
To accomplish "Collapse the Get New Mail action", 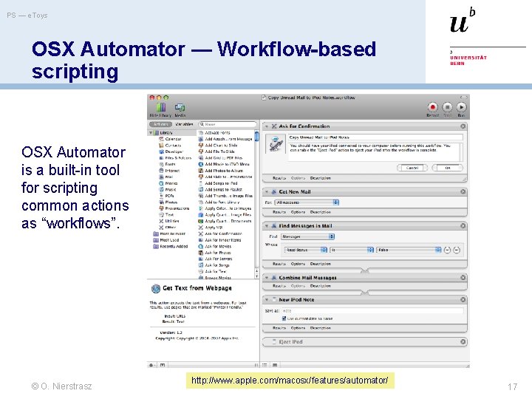I will [267, 191].
